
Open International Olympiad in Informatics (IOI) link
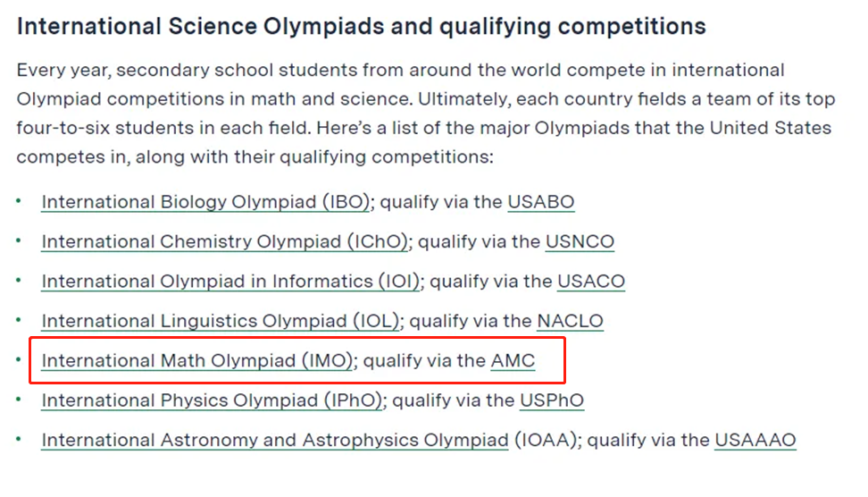tap(230, 282)
